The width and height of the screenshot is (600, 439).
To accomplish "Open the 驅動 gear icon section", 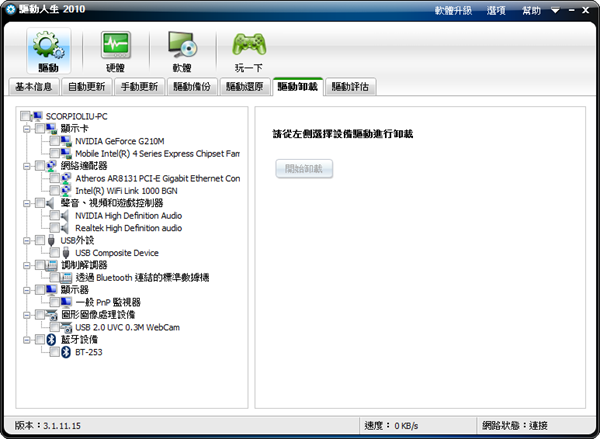I will click(49, 51).
